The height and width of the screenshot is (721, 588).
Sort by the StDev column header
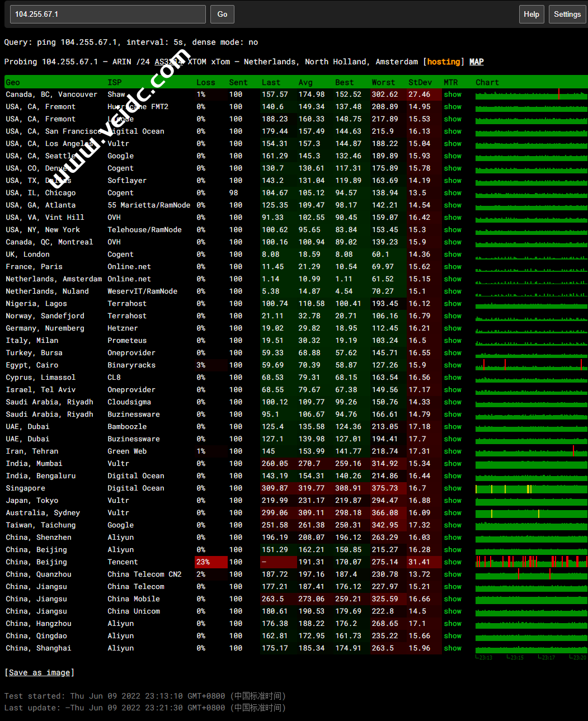point(420,83)
